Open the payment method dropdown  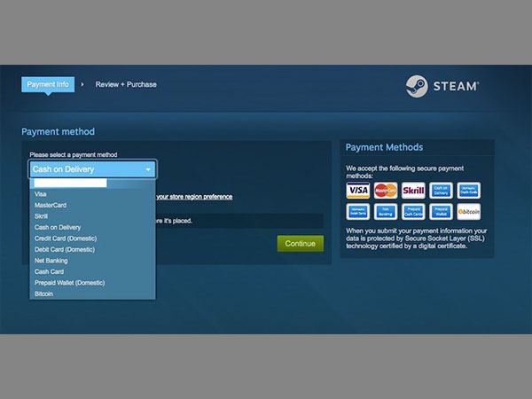[92, 169]
